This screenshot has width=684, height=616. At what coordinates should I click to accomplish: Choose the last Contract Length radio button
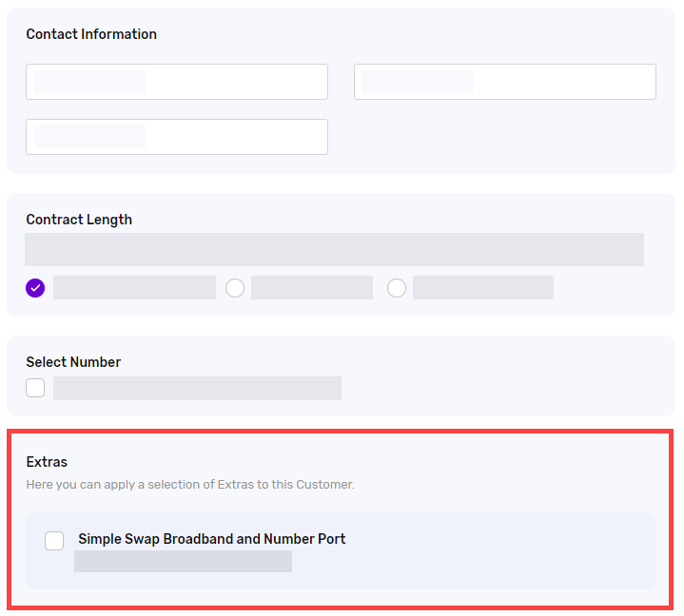[x=397, y=288]
